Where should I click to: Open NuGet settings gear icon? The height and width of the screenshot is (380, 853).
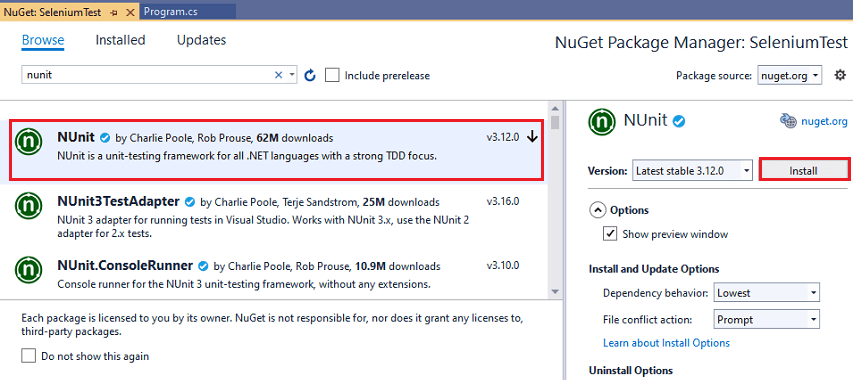tap(840, 75)
